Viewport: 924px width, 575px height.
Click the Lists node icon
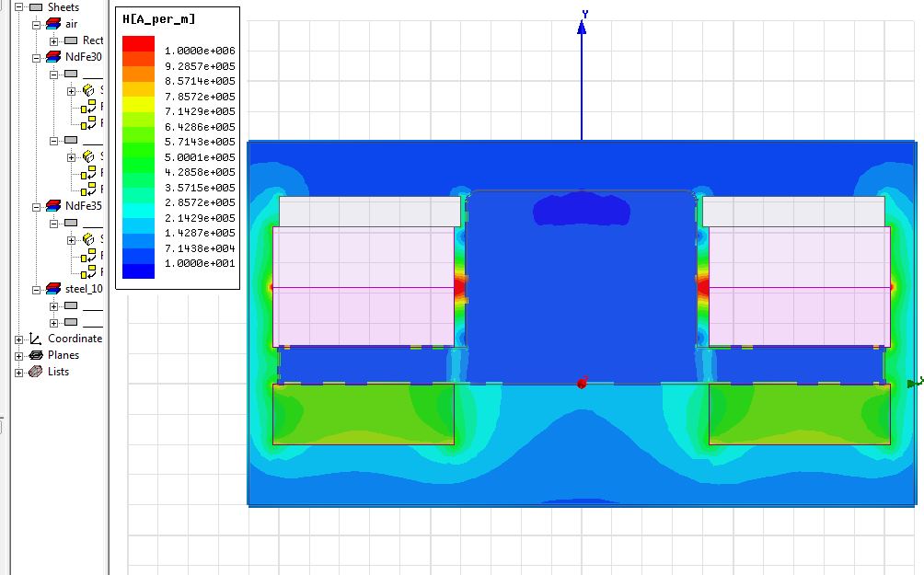pyautogui.click(x=36, y=372)
